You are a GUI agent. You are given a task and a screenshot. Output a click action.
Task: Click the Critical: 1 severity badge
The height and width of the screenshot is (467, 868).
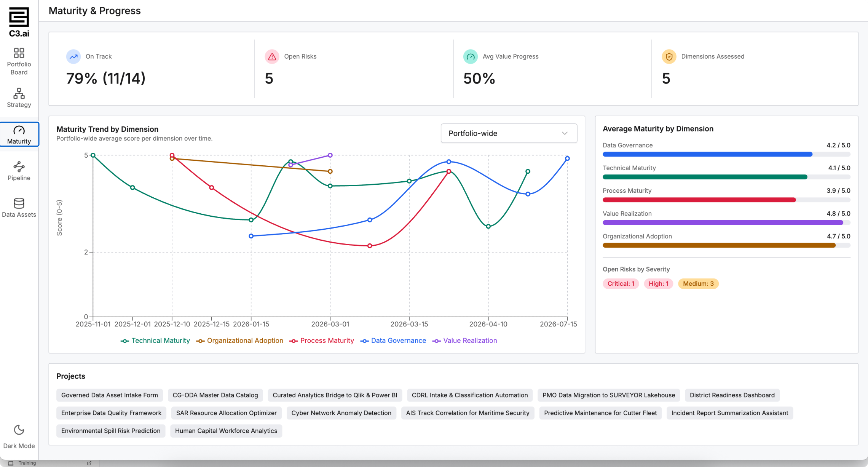point(621,283)
